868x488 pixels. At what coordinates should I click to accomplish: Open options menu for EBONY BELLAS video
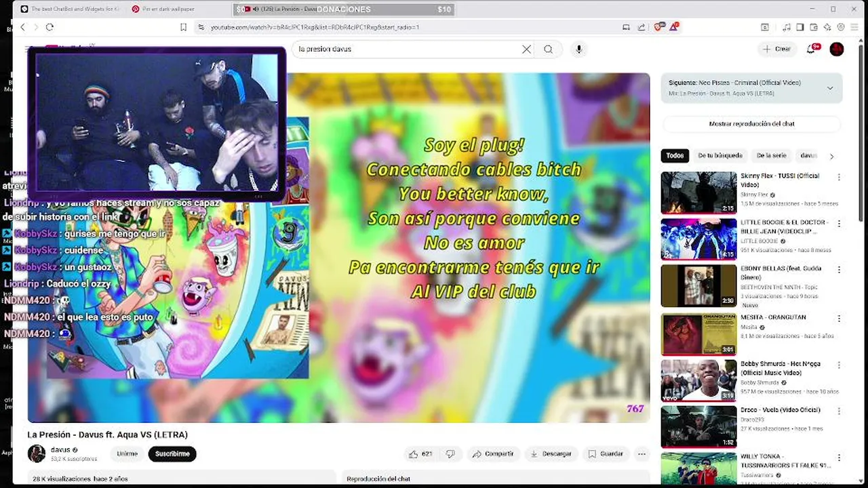[839, 269]
